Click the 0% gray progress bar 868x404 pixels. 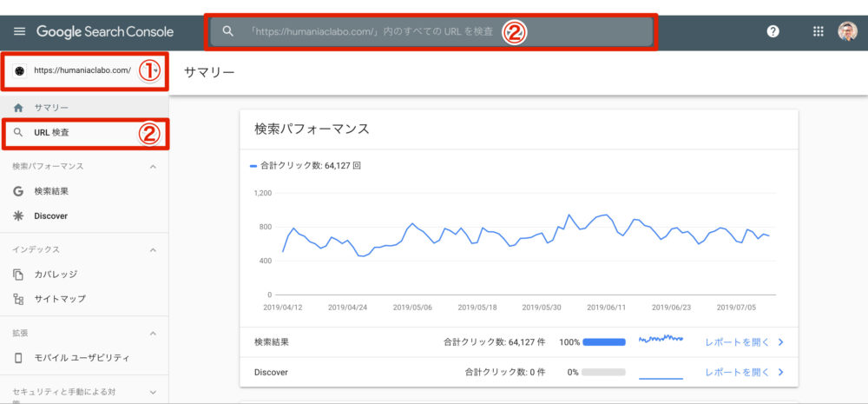coord(604,373)
